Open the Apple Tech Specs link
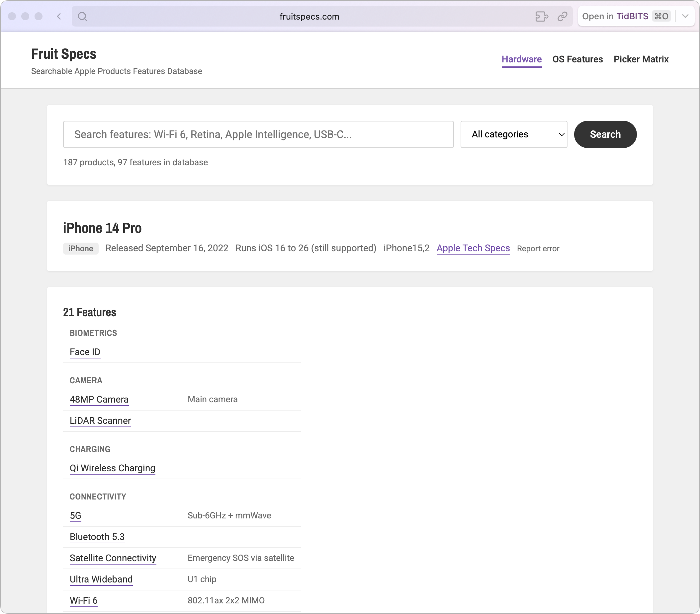This screenshot has height=614, width=700. tap(473, 248)
